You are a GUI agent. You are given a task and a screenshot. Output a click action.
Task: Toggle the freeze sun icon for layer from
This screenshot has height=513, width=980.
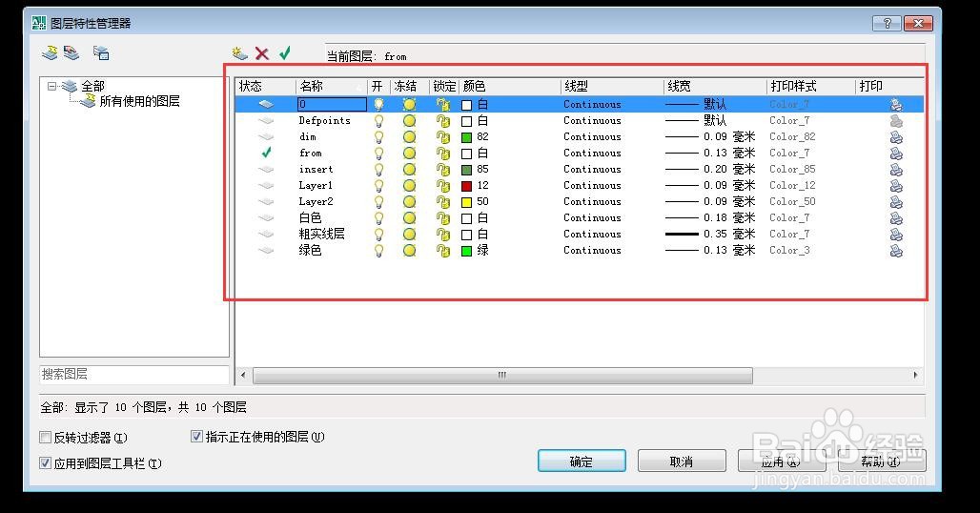pyautogui.click(x=409, y=154)
